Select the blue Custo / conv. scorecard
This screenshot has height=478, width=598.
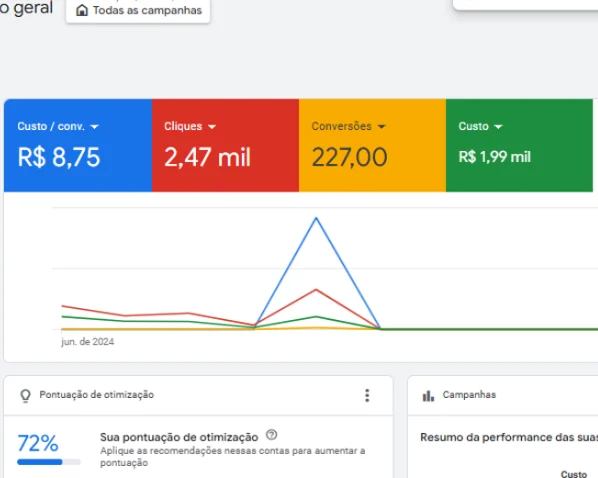coord(78,145)
